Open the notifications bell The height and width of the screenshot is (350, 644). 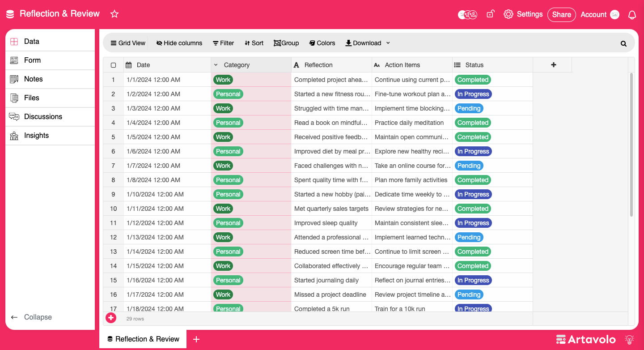(x=632, y=15)
